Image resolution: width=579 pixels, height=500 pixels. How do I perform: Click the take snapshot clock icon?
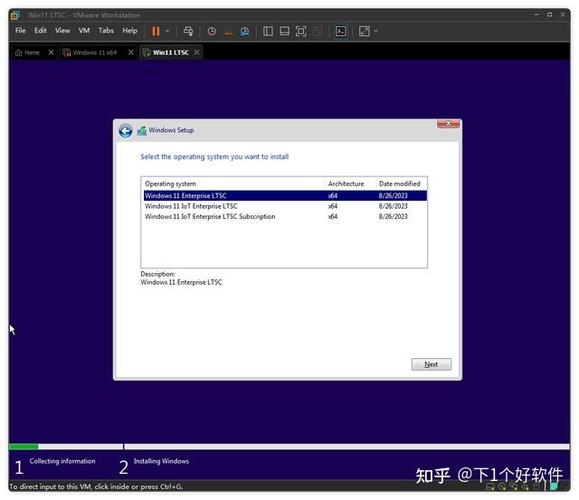click(212, 31)
